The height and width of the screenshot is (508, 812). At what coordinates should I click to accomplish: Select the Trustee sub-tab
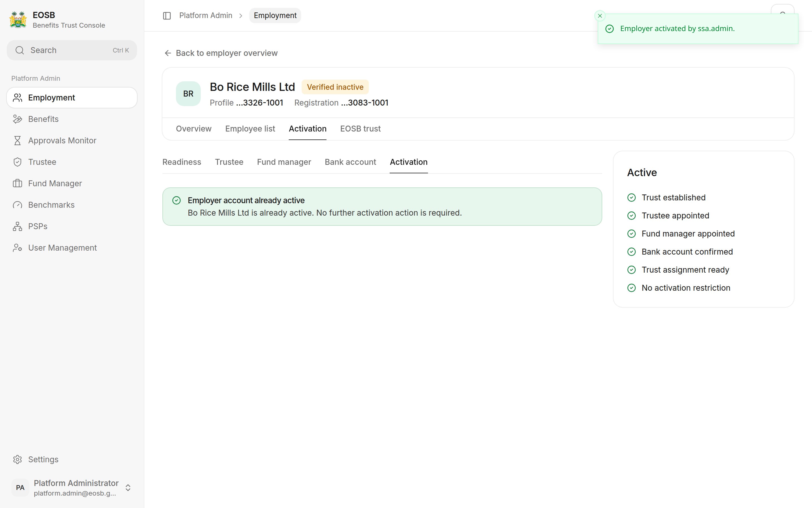click(229, 162)
